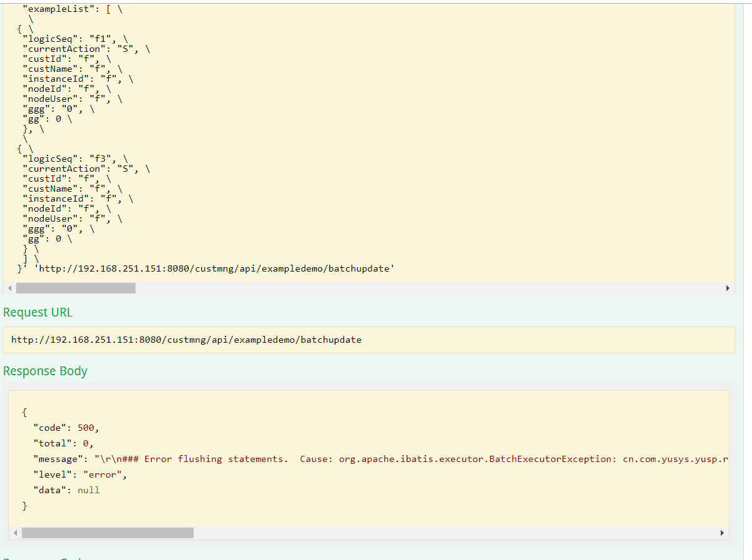Click the Response Body heading
This screenshot has height=560, width=752.
[45, 371]
